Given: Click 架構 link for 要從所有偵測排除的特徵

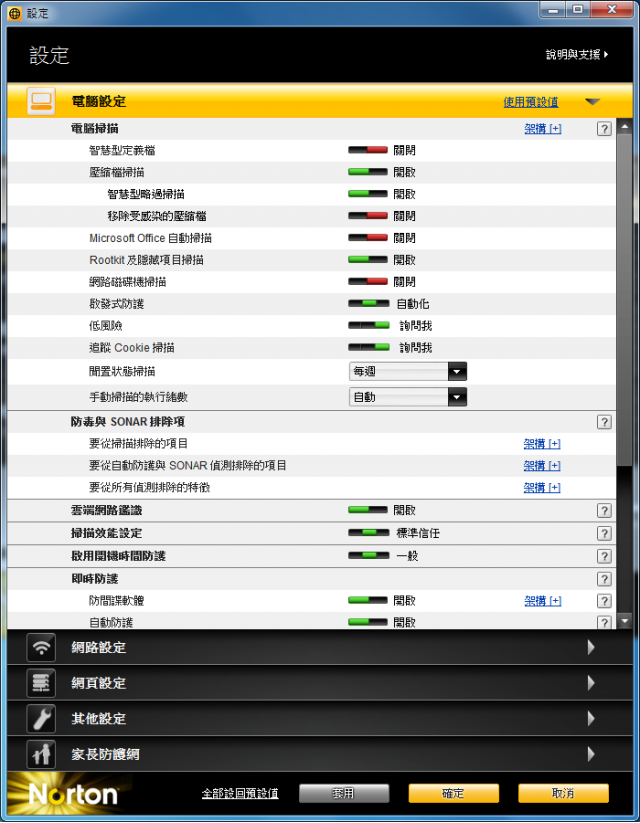Looking at the screenshot, I should point(542,488).
